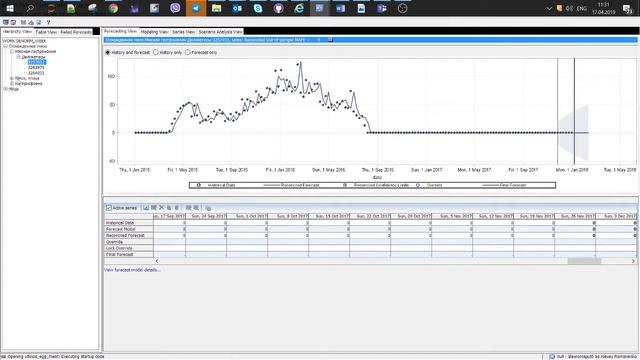
Task: Switch to Table View tab
Action: click(x=46, y=32)
